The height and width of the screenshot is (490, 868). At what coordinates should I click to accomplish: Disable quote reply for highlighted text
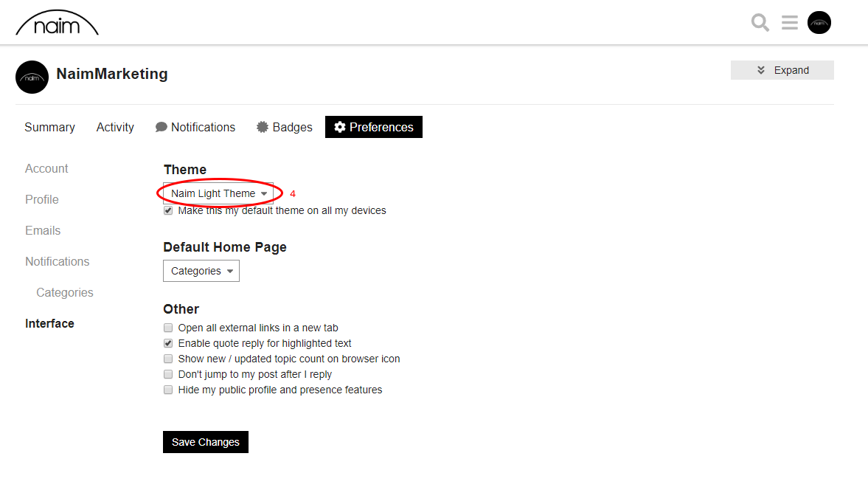[168, 343]
